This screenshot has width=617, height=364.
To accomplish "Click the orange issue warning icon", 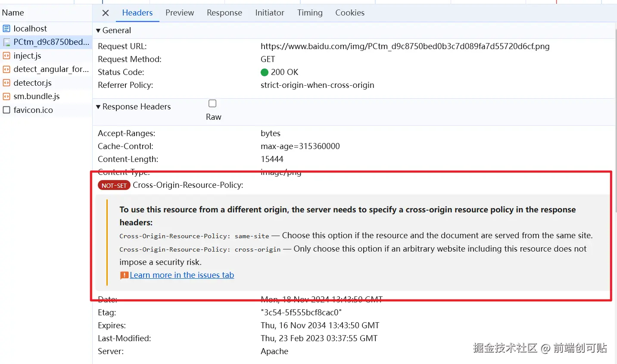I will tap(124, 275).
